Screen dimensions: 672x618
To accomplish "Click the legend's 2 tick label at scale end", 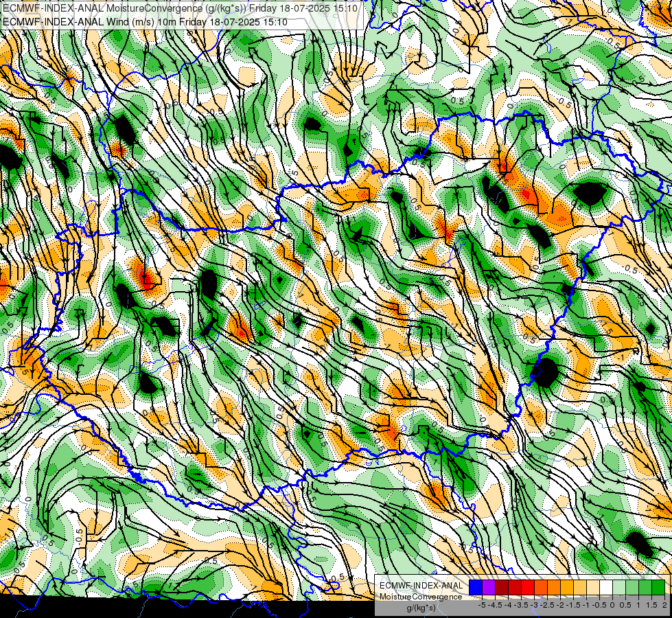I will (x=664, y=605).
